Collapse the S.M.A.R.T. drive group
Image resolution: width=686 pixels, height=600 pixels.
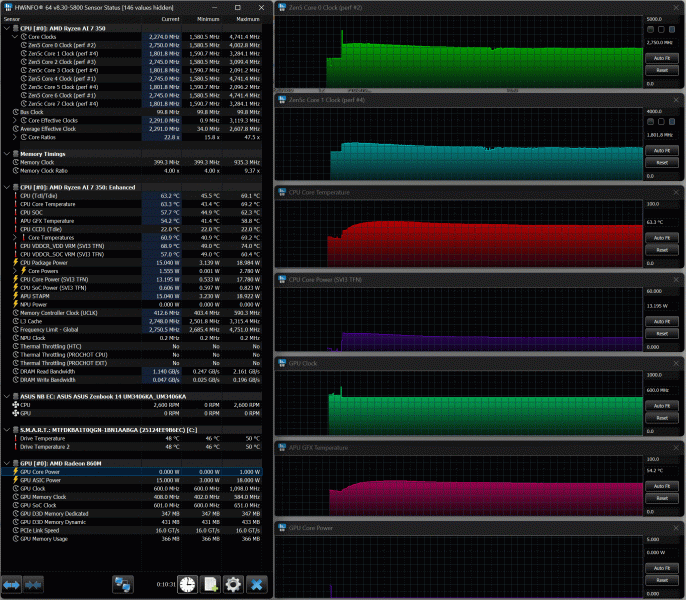click(7, 430)
